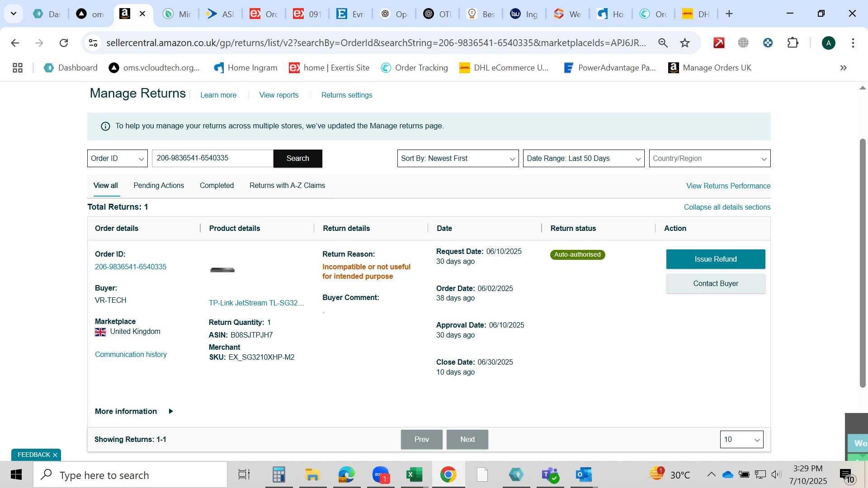Reload the Seller Central page
Viewport: 868px width, 488px height.
click(x=64, y=43)
